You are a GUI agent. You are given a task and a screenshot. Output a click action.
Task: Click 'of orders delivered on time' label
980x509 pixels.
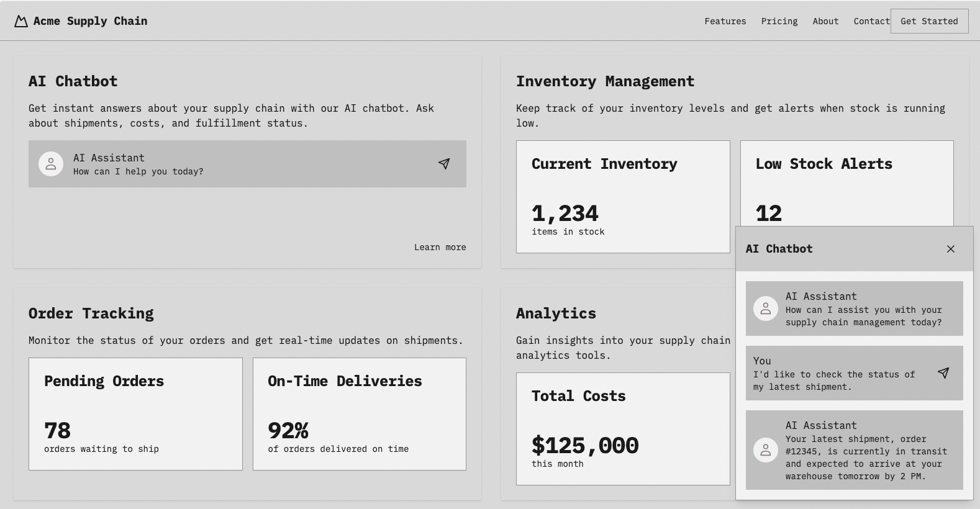[x=338, y=449]
